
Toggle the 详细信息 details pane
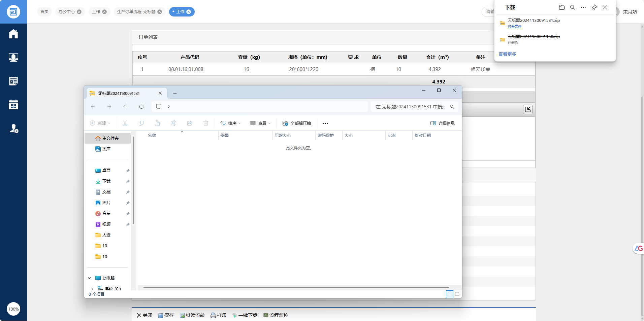pos(443,123)
